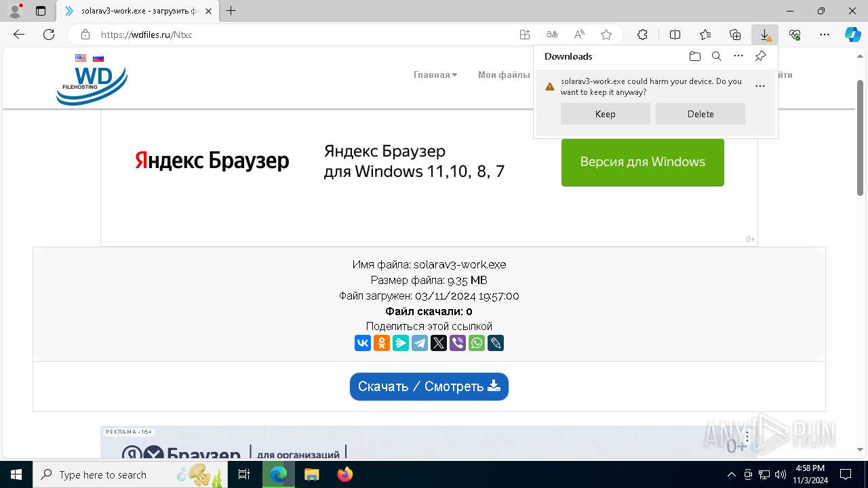Open File Explorer from the taskbar
Viewport: 868px width, 488px height.
311,474
